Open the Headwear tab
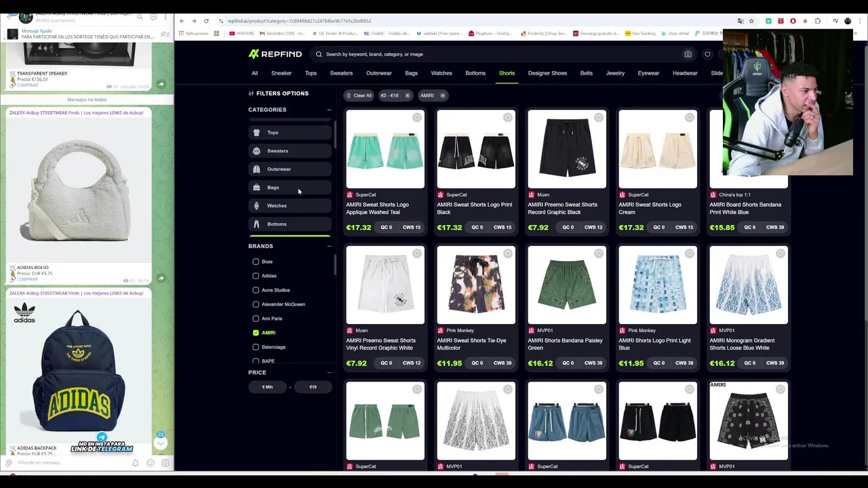 (x=685, y=73)
